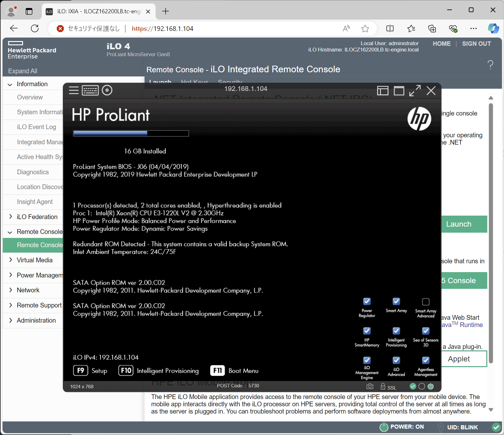The height and width of the screenshot is (435, 504).
Task: Click the virtual media disc icon
Action: [x=107, y=90]
